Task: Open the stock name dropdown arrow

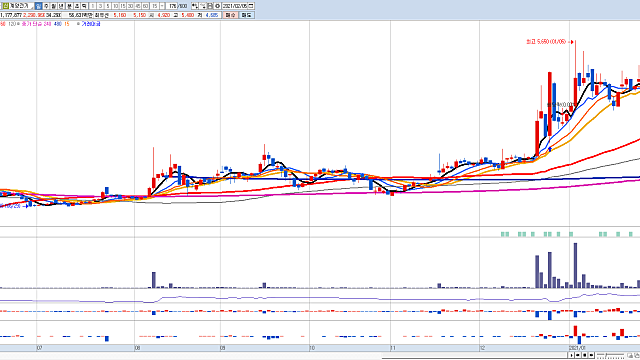Action: click(x=31, y=7)
